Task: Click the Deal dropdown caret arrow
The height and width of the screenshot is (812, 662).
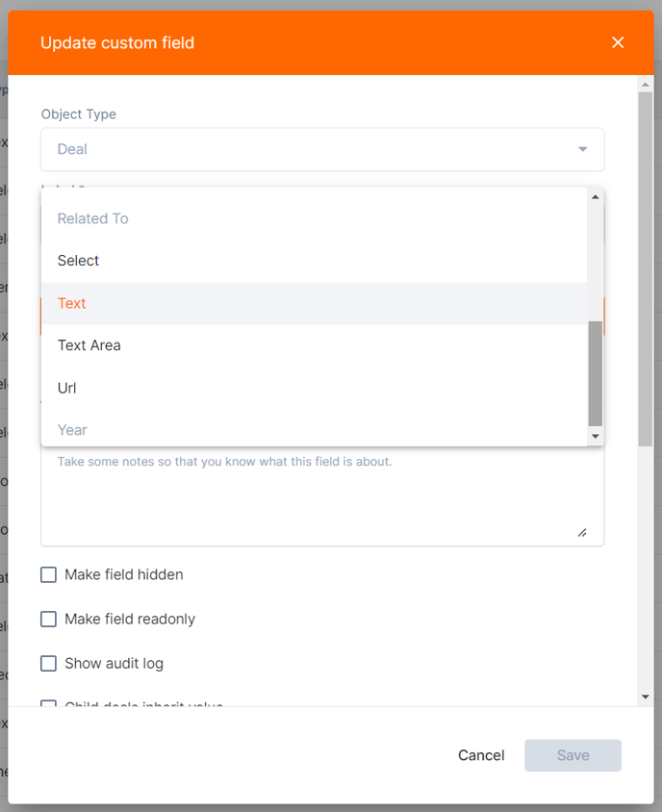Action: (x=583, y=149)
